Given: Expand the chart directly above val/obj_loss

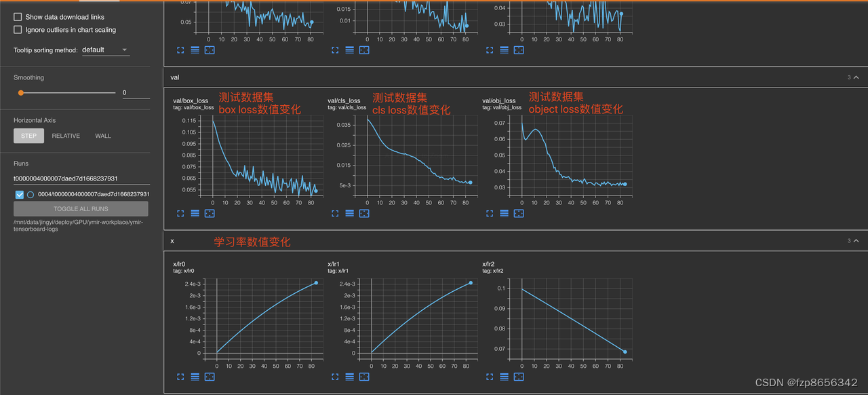Looking at the screenshot, I should coord(490,50).
